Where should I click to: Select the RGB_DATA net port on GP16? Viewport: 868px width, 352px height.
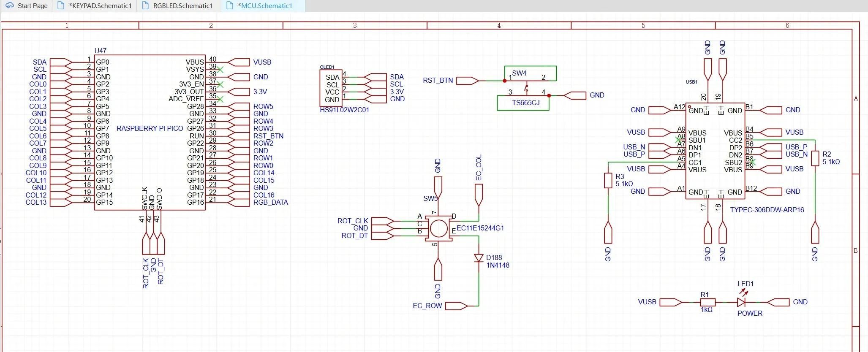click(239, 202)
